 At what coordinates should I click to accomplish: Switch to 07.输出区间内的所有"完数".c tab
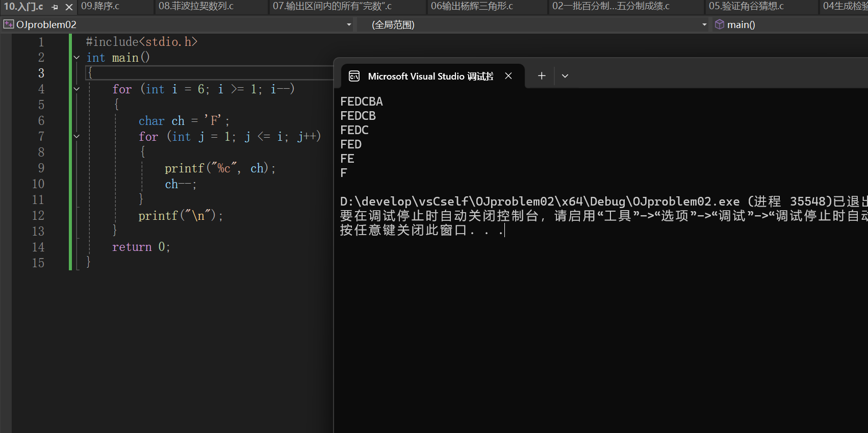click(x=332, y=6)
